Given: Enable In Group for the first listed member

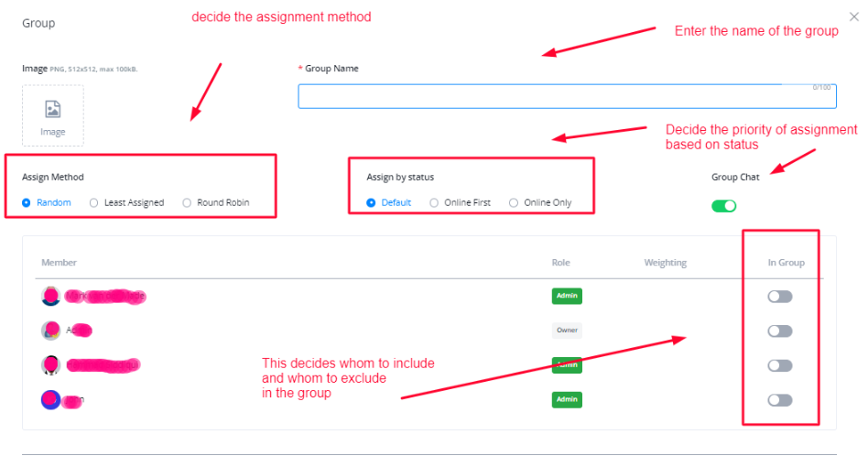Looking at the screenshot, I should (779, 297).
